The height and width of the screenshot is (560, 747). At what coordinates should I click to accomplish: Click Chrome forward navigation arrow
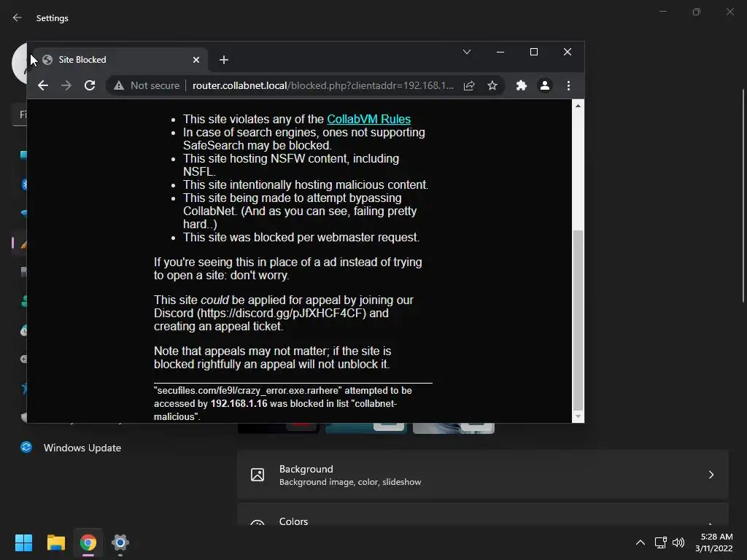66,86
